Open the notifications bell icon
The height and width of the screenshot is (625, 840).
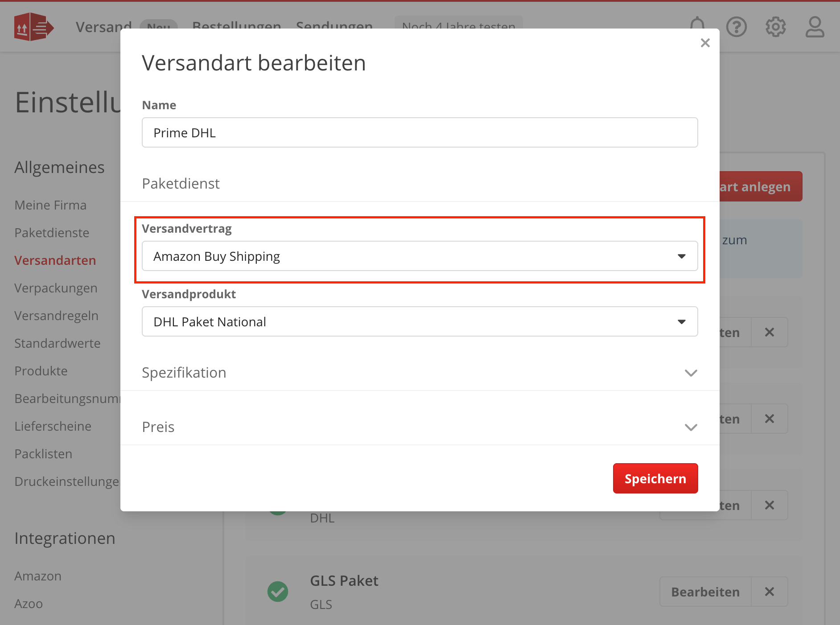click(x=697, y=27)
